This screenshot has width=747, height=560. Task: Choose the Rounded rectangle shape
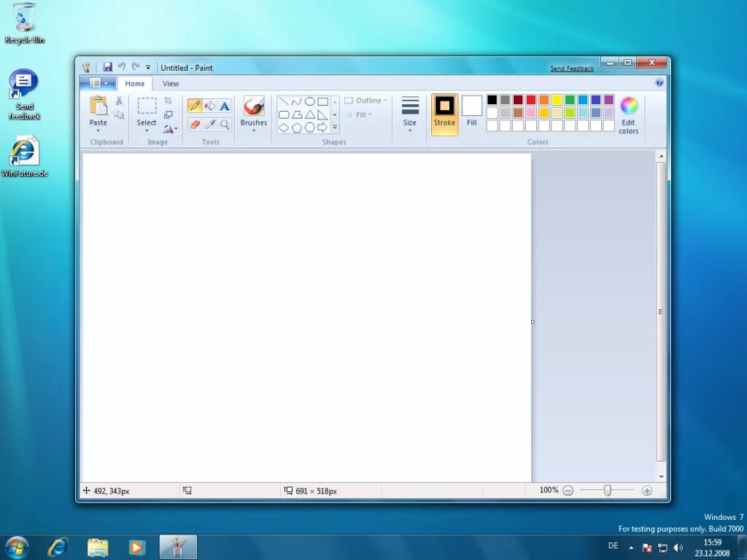pyautogui.click(x=284, y=114)
